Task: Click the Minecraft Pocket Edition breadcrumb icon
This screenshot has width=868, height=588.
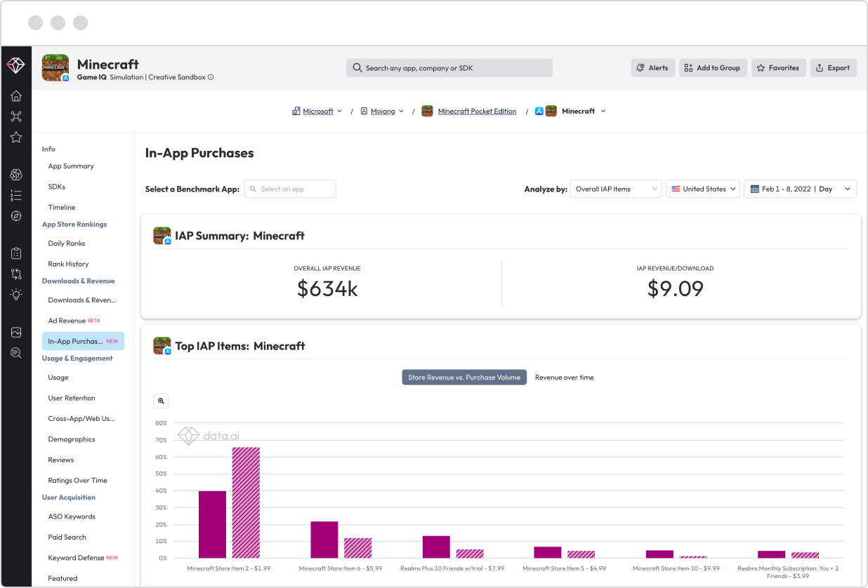Action: tap(427, 111)
